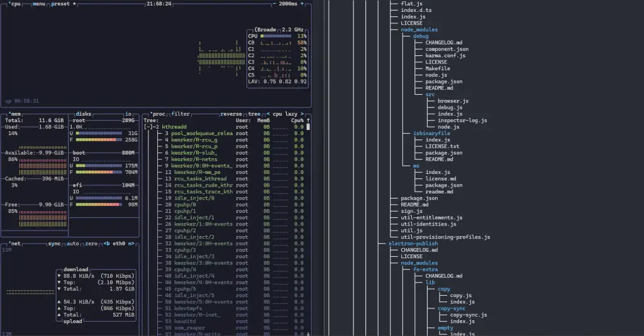Toggle tree view in proc box

pos(253,114)
